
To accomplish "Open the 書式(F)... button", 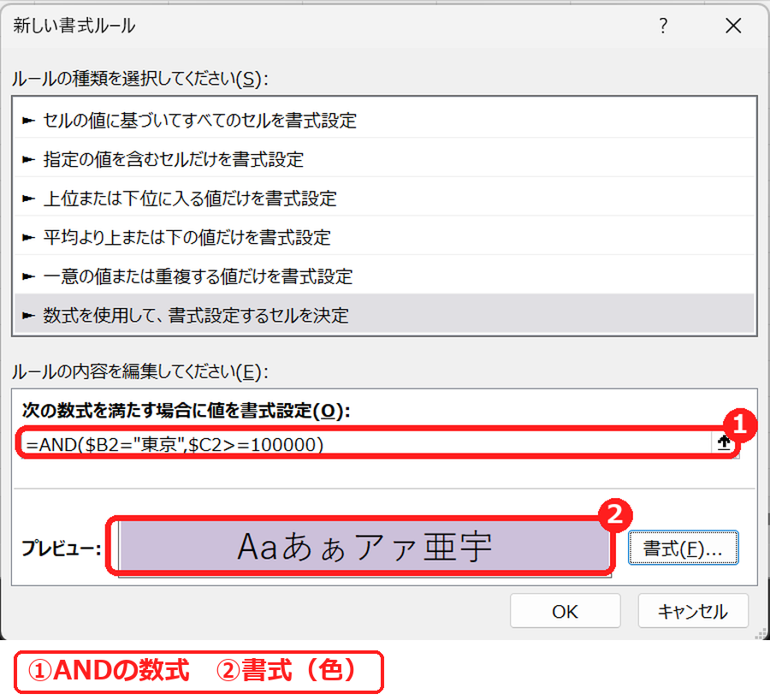I will click(683, 548).
